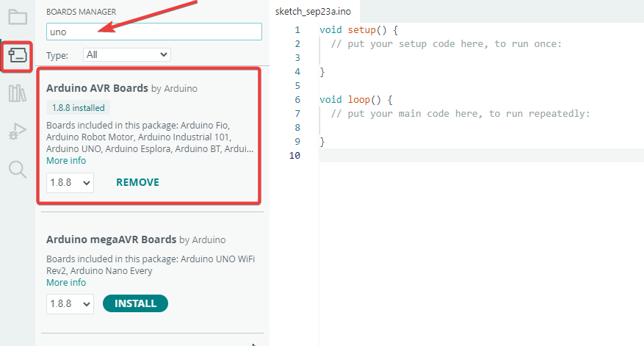Click line number 6 in editor gutter
The width and height of the screenshot is (644, 346).
pos(297,100)
